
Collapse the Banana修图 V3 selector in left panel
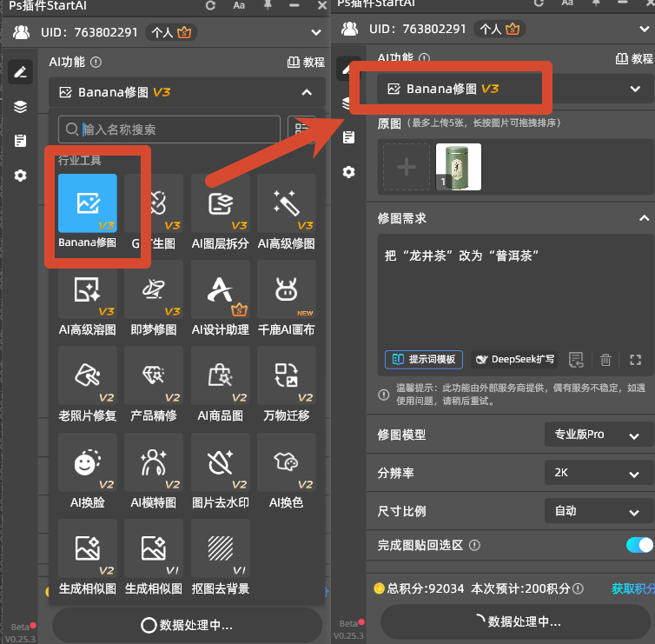click(307, 92)
